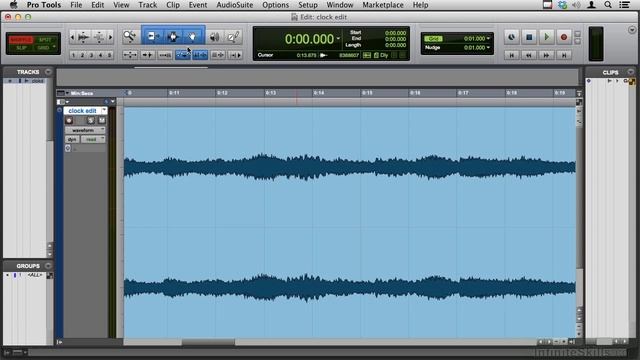Image resolution: width=640 pixels, height=360 pixels.
Task: Click Go to End transport button
Action: (x=564, y=55)
